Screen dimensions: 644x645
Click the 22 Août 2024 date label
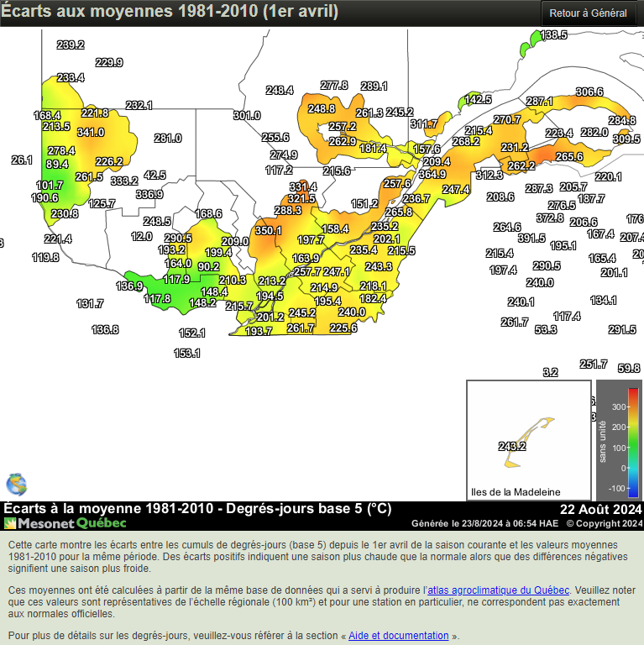(x=600, y=510)
